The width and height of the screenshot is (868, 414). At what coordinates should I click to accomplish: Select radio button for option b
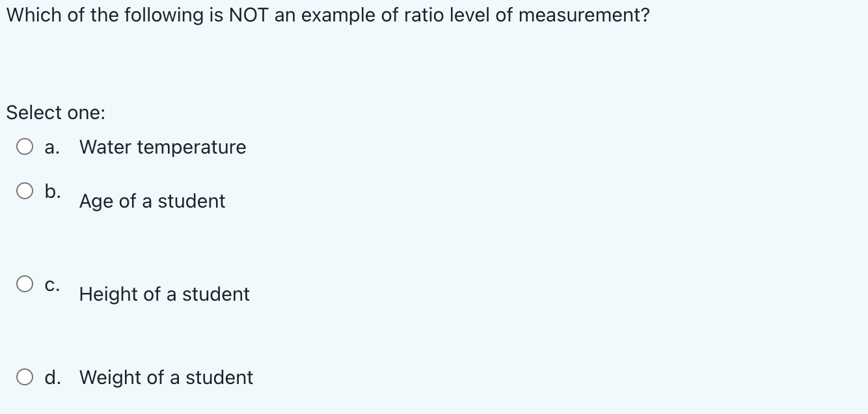click(25, 190)
